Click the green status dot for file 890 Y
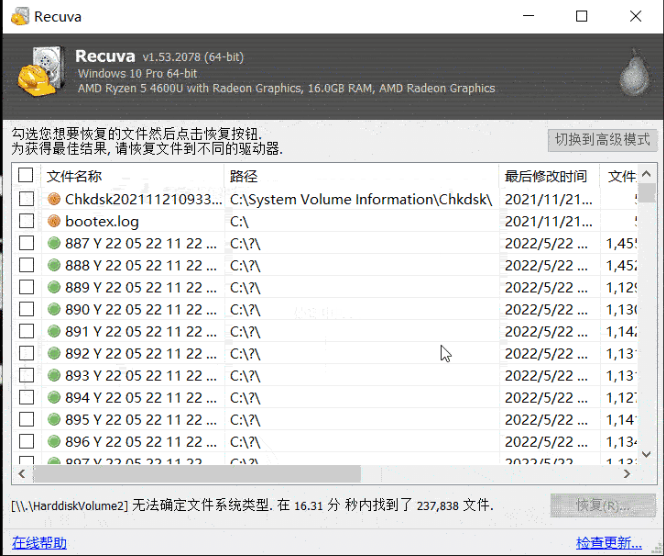This screenshot has height=556, width=664. tap(54, 309)
